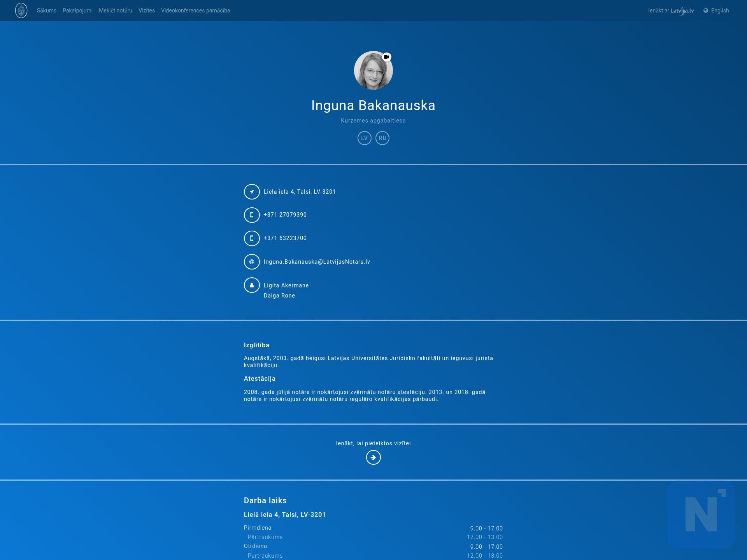Email Inguna.Bakanauska@LatvijasNotars.lv
The image size is (747, 560).
pyautogui.click(x=317, y=262)
